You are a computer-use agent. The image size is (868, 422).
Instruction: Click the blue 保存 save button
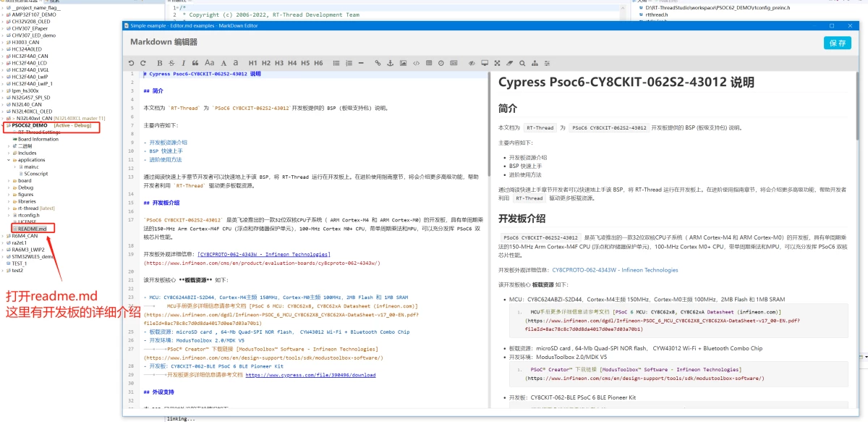point(838,43)
